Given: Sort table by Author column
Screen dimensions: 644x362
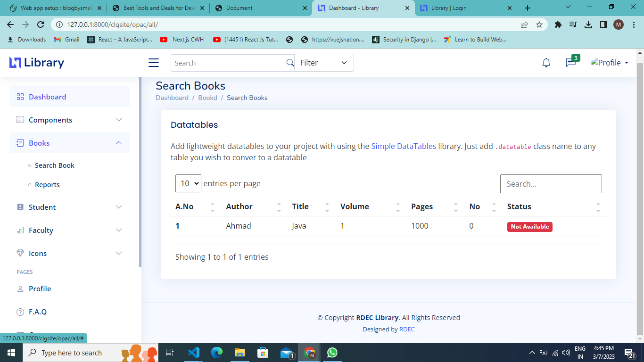Looking at the screenshot, I should [239, 206].
